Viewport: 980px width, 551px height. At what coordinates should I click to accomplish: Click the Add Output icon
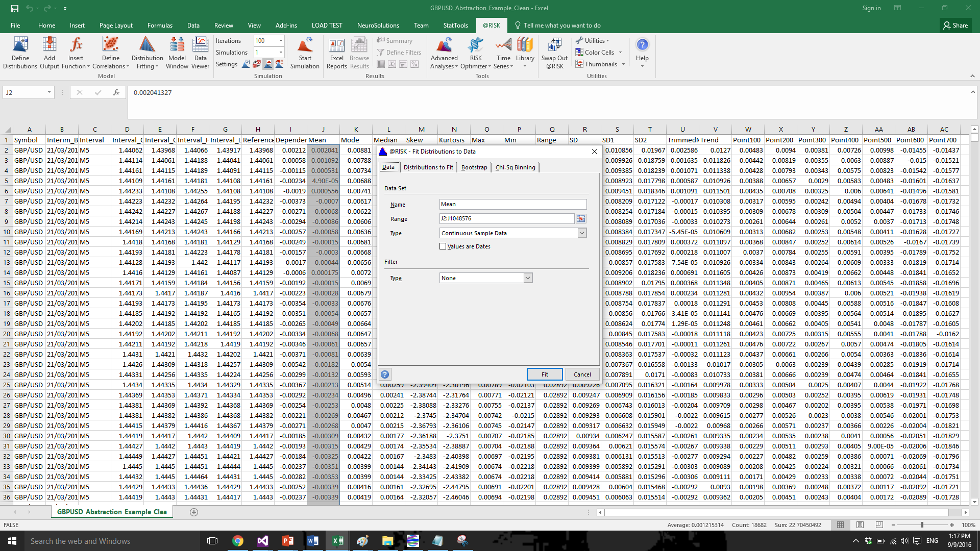50,53
